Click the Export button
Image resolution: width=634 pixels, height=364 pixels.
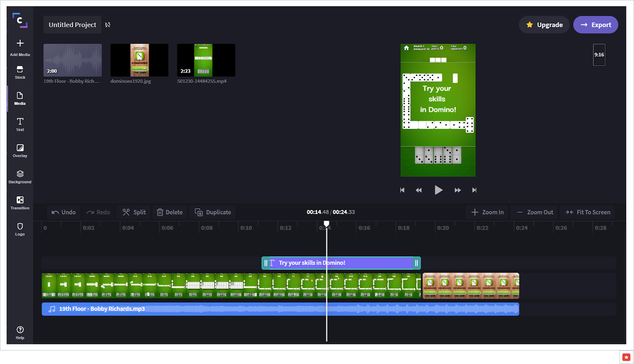[x=595, y=25]
